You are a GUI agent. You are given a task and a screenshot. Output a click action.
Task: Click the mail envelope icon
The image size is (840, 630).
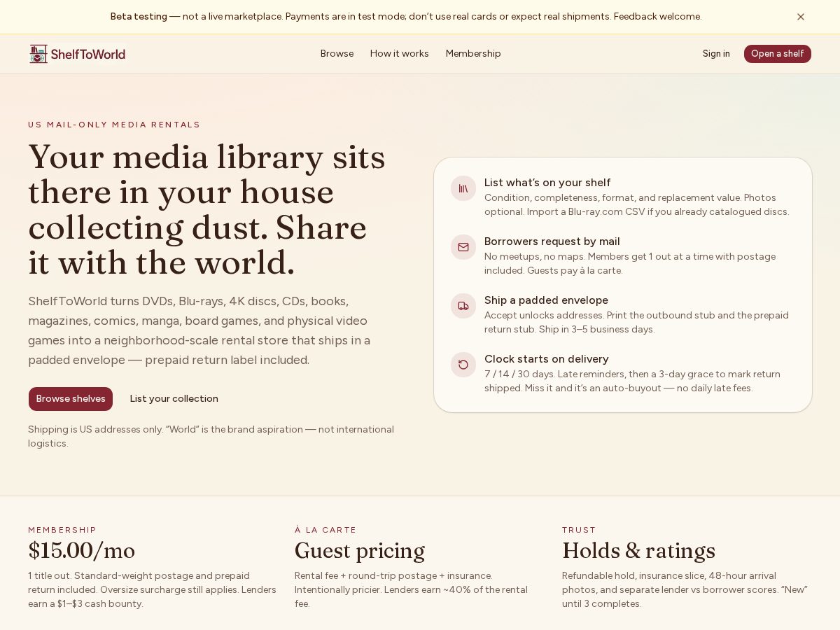(x=463, y=247)
